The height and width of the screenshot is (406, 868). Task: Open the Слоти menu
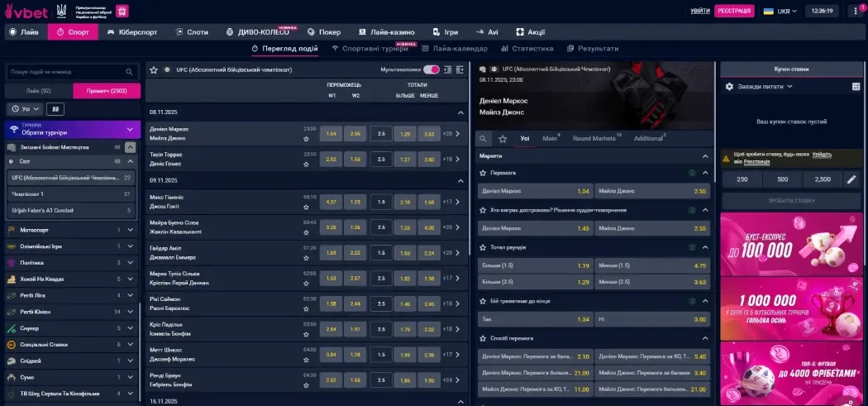tap(192, 32)
